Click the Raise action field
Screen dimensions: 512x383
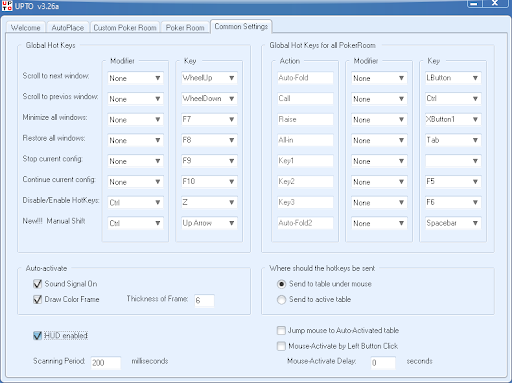(x=305, y=119)
